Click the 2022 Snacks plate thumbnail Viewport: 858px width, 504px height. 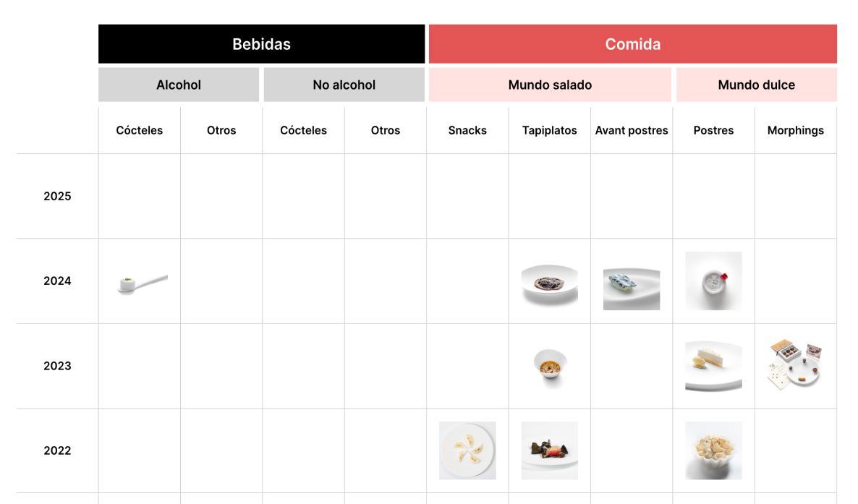point(467,450)
